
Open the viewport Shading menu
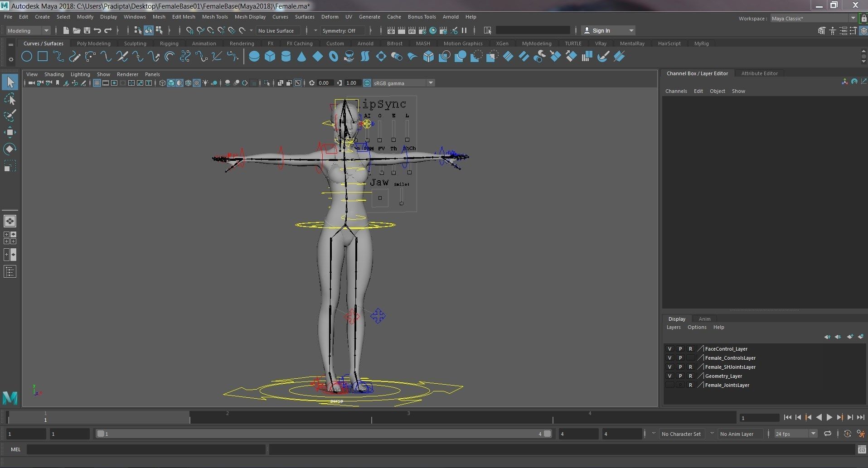[54, 74]
